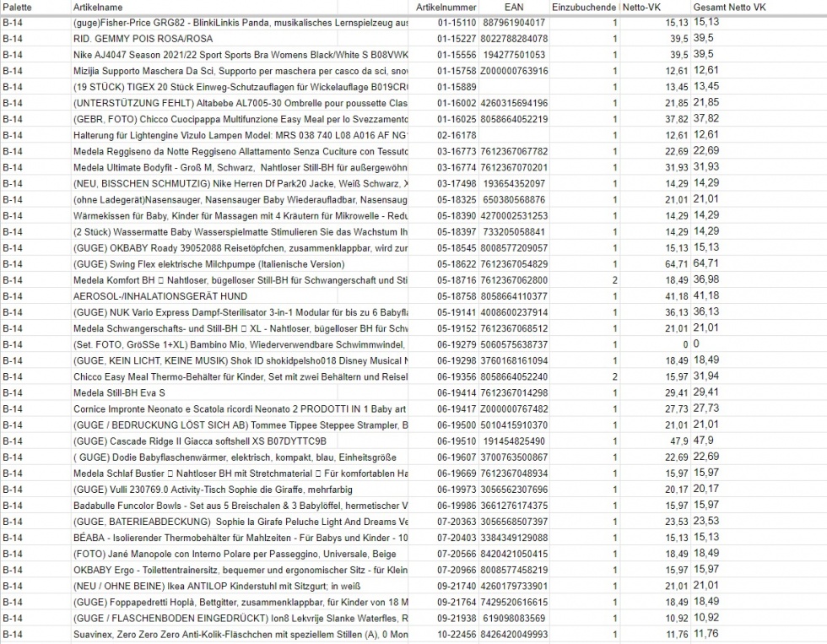Select the Badabulle Funcolor Bowls article name

tap(240, 506)
